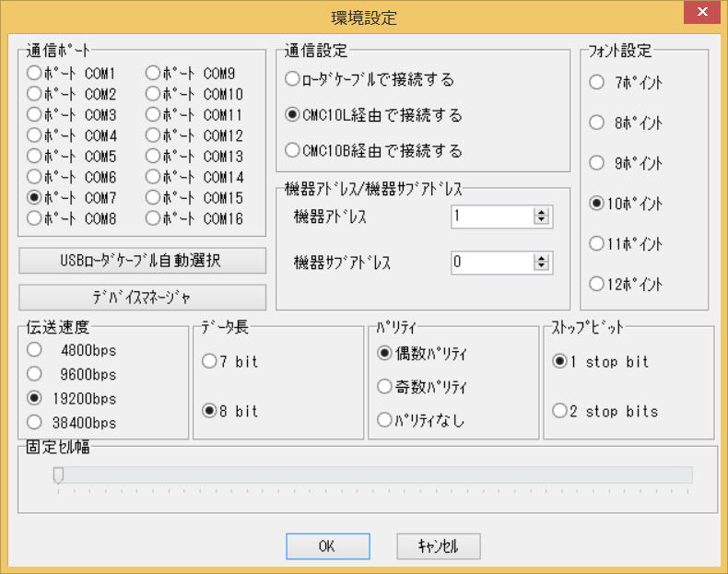Screen dimensions: 728x574
Task: Click the 固定セル幅 slider thumb
Action: pos(58,475)
